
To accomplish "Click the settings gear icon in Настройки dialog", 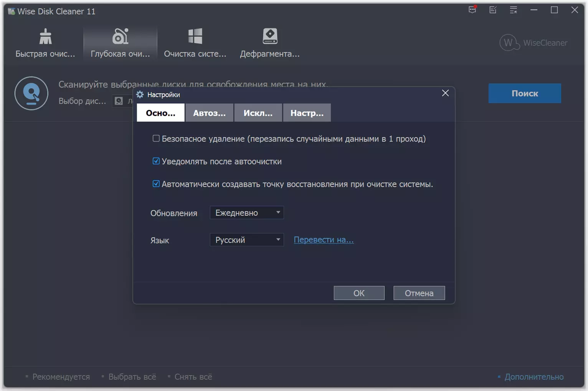I will [x=140, y=94].
